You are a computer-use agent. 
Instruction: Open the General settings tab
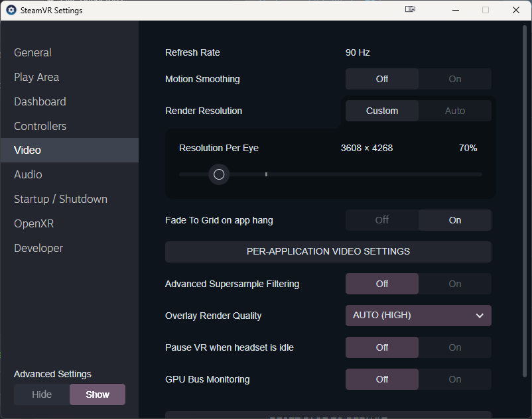33,53
